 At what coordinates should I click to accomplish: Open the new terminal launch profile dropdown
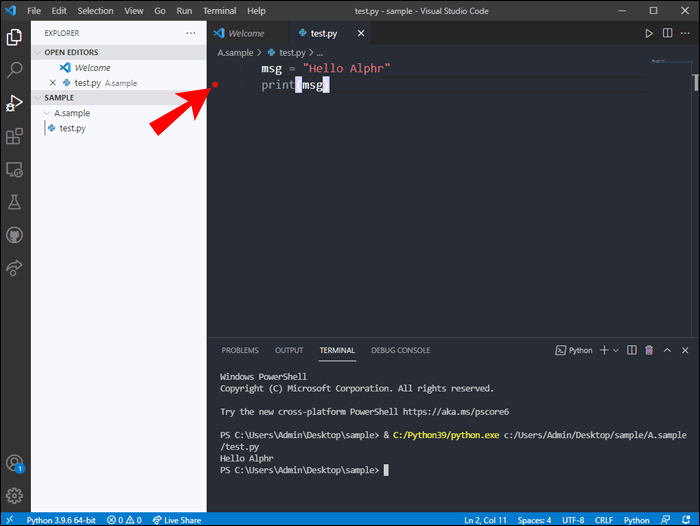pos(616,350)
